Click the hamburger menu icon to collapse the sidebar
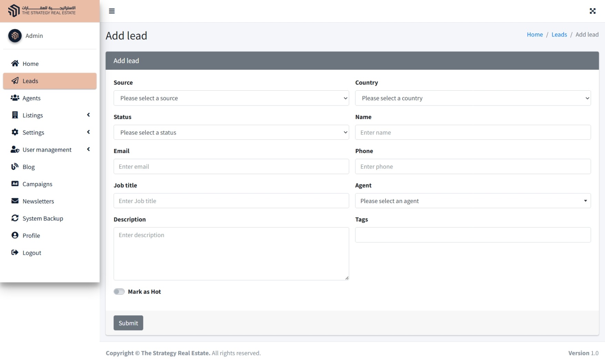Image resolution: width=605 pixels, height=364 pixels. (x=112, y=11)
